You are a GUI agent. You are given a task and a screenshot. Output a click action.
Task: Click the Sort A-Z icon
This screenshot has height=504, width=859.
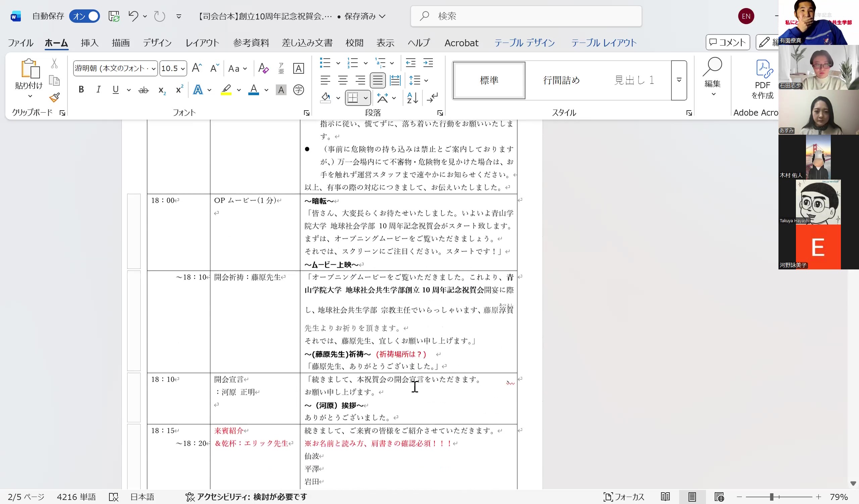412,98
